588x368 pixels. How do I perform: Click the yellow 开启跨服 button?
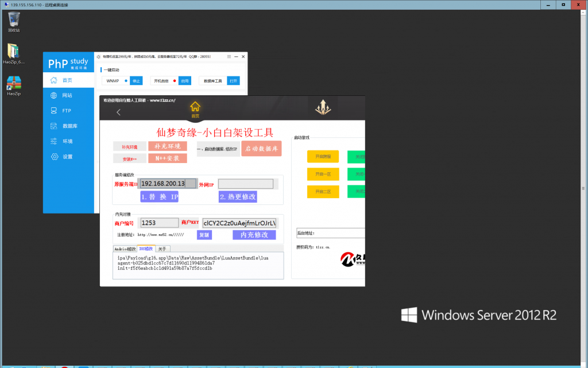coord(323,157)
